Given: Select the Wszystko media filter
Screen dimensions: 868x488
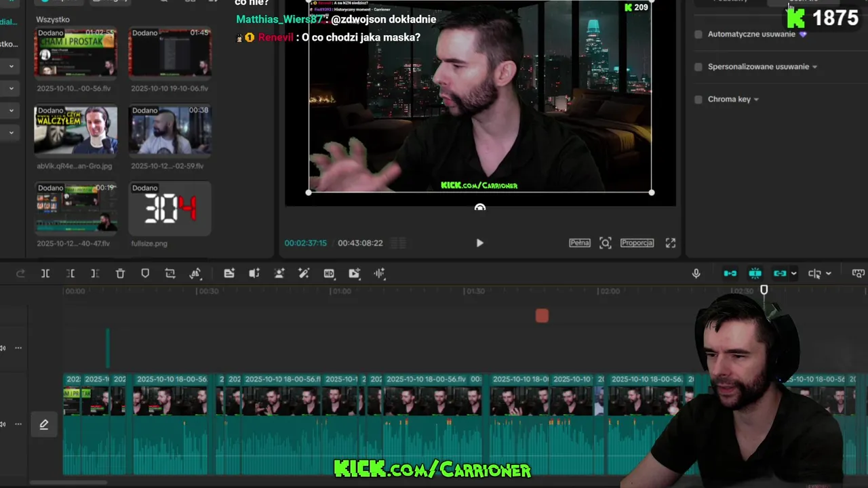Looking at the screenshot, I should [53, 20].
